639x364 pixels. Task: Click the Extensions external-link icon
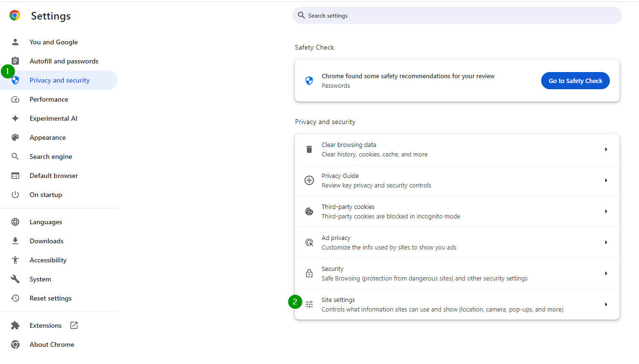click(x=74, y=325)
